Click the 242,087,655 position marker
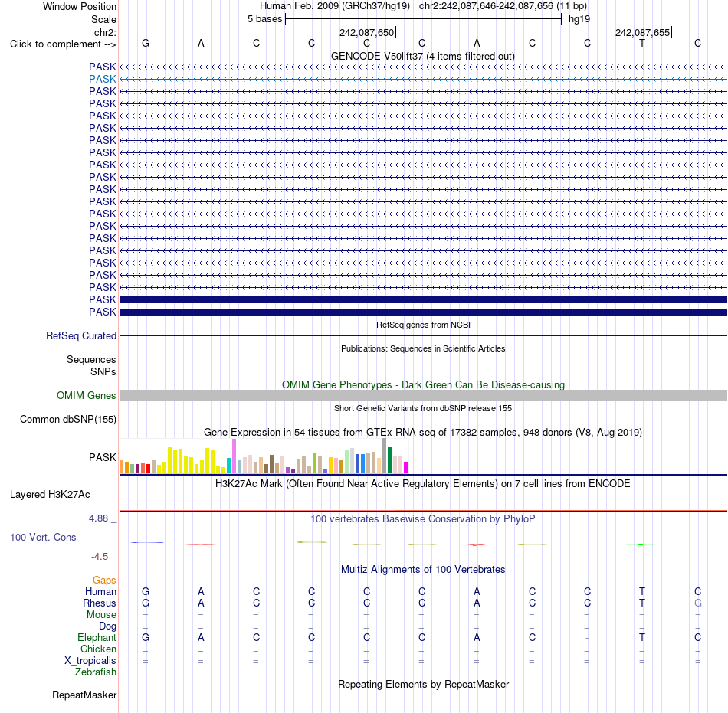The image size is (728, 713). 643,32
